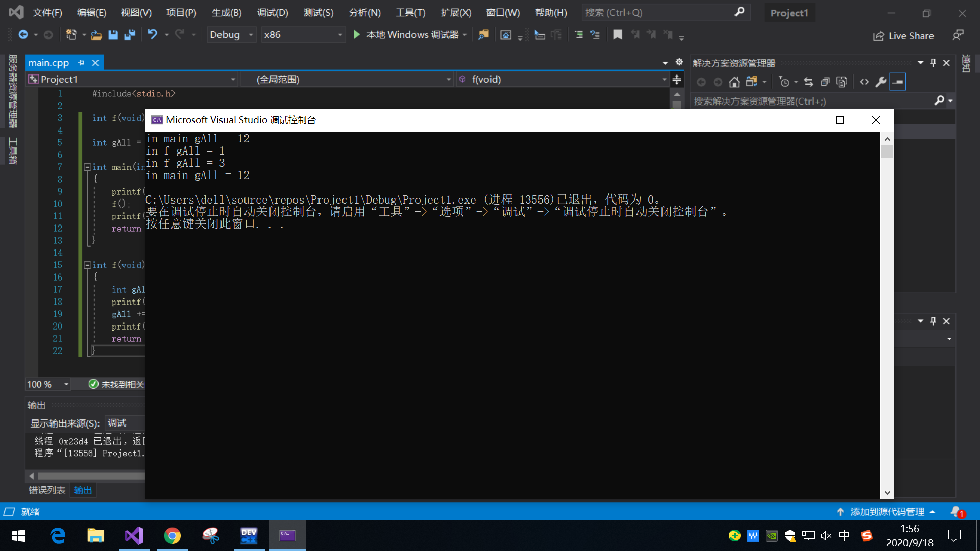The height and width of the screenshot is (551, 980).
Task: Click Sync with Active Document icon
Action: tap(808, 82)
